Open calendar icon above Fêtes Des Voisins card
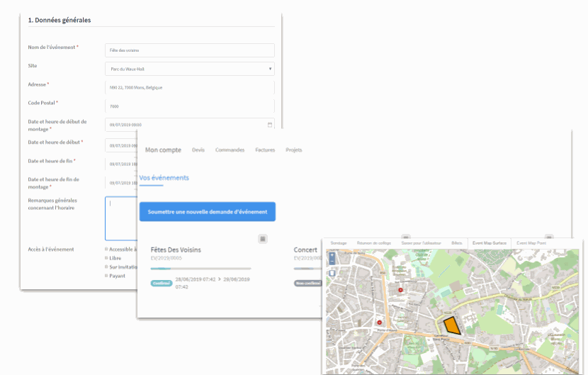The image size is (588, 375). click(x=263, y=239)
